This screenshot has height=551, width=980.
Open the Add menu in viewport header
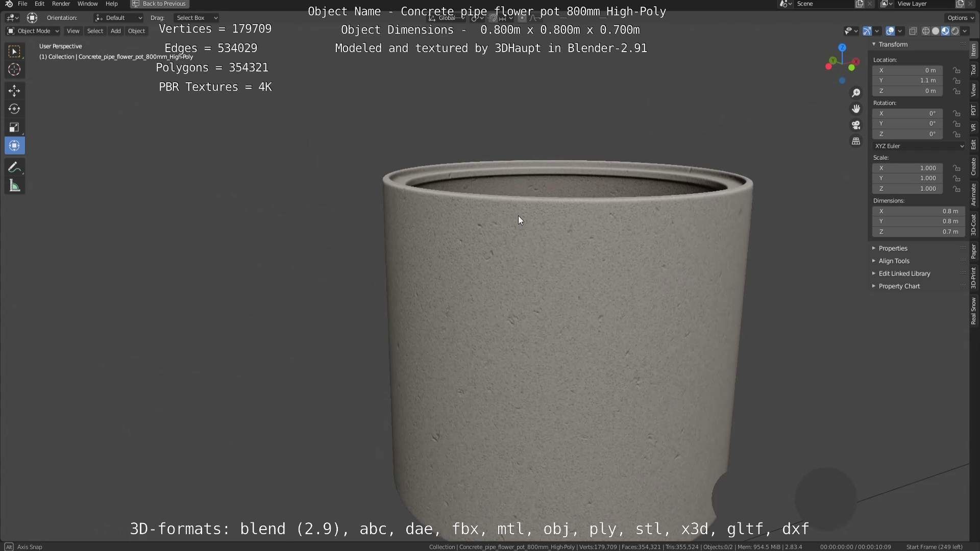pyautogui.click(x=115, y=31)
